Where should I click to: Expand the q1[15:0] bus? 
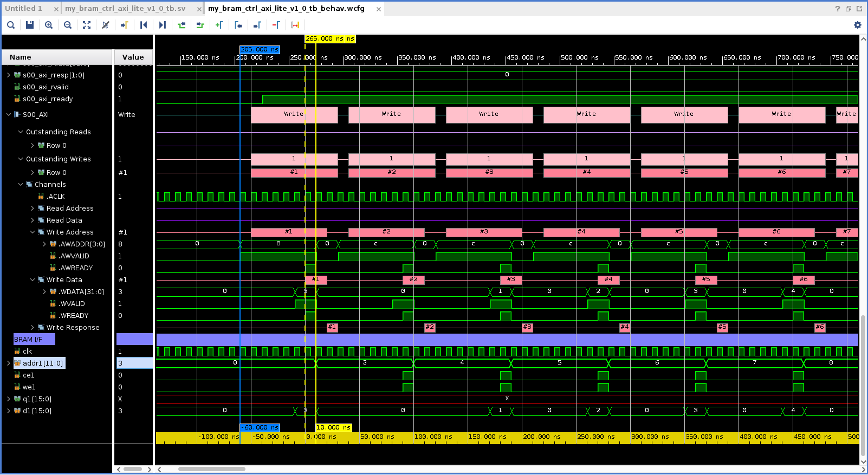tap(9, 399)
